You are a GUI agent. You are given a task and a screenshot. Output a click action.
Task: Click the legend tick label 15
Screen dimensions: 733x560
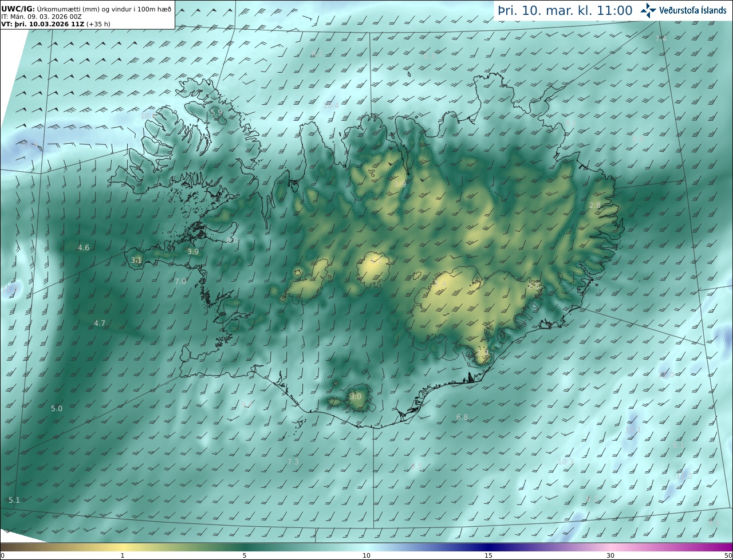[488, 555]
